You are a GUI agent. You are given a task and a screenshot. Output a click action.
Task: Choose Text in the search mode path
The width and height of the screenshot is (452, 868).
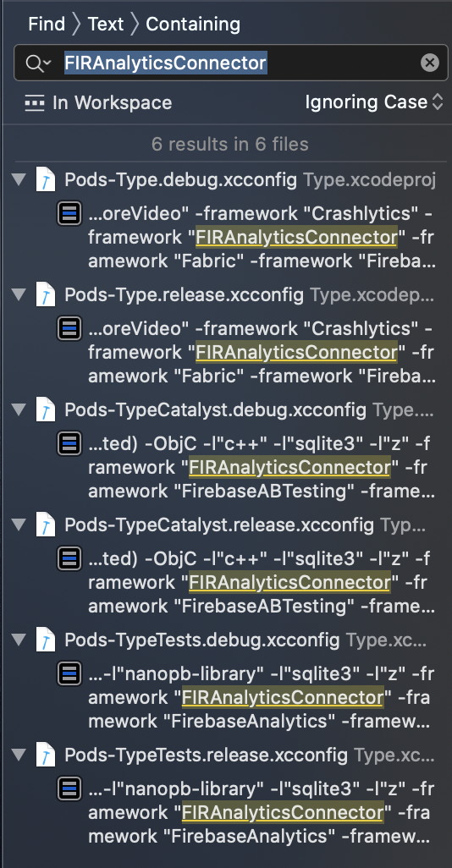tap(106, 25)
